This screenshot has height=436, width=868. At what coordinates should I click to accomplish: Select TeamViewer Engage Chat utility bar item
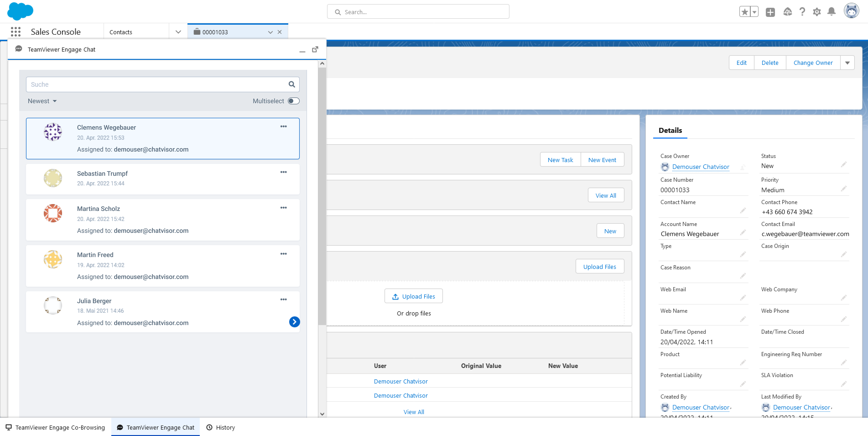tap(155, 427)
